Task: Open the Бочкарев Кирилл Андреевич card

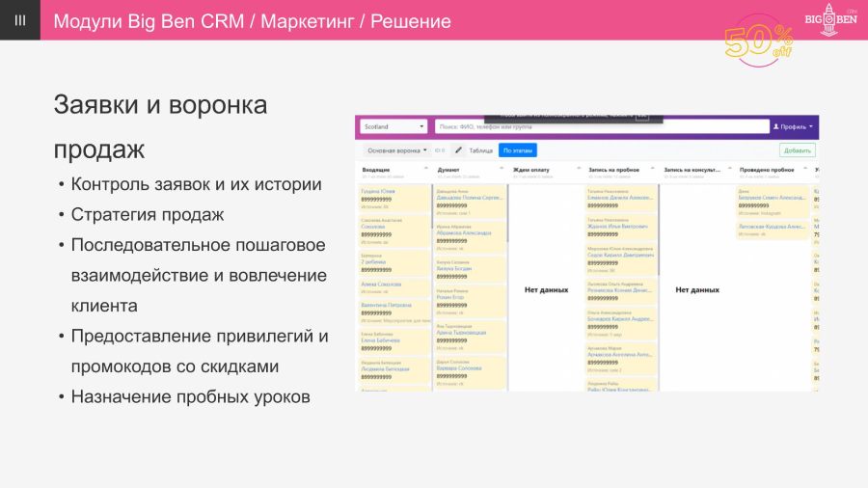Action: click(622, 323)
